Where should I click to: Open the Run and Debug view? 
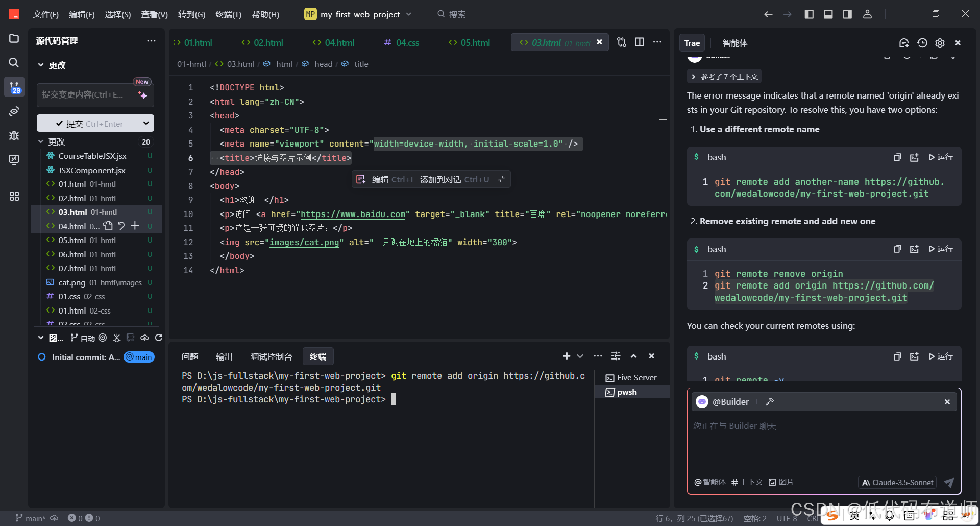pos(14,135)
